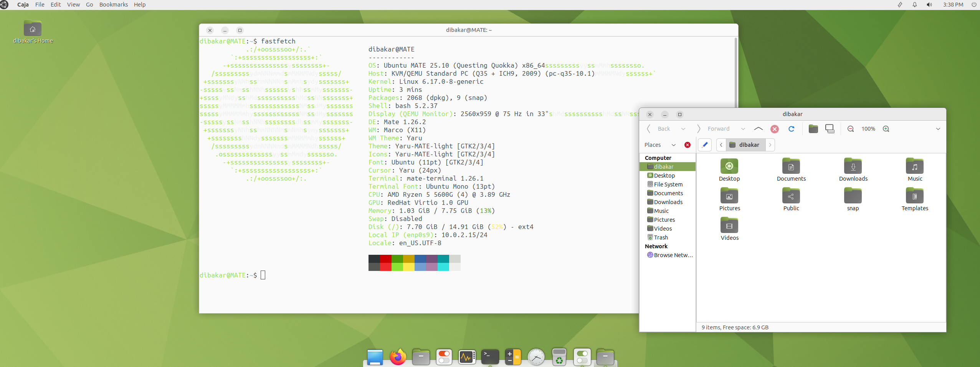The image size is (980, 367).
Task: Open the calculator from the dock
Action: click(x=513, y=357)
